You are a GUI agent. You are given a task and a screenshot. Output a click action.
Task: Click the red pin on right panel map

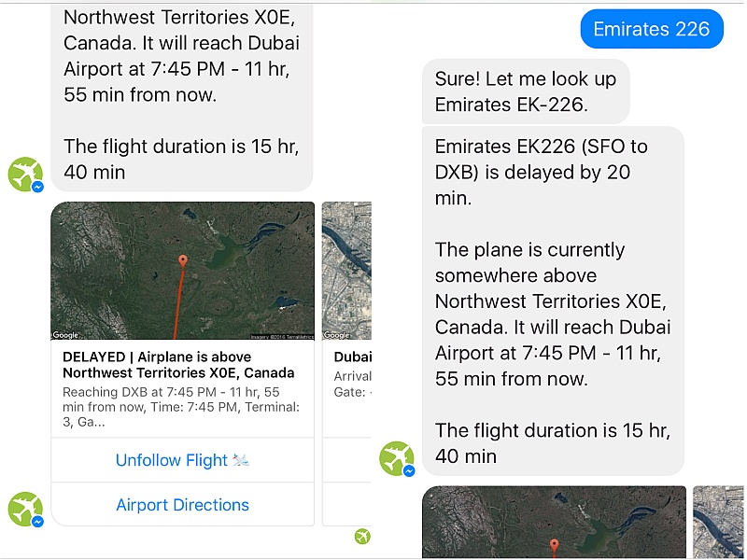pyautogui.click(x=554, y=546)
